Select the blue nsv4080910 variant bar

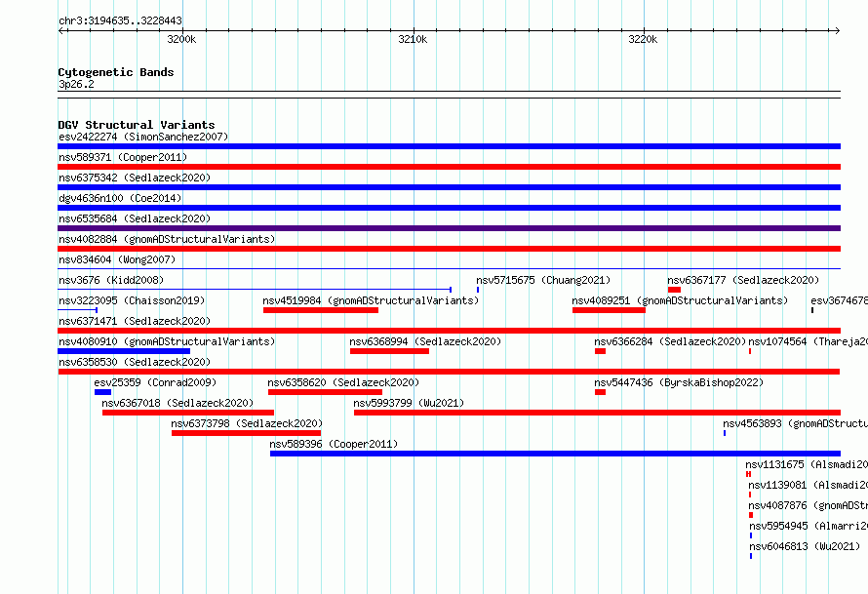coord(124,351)
